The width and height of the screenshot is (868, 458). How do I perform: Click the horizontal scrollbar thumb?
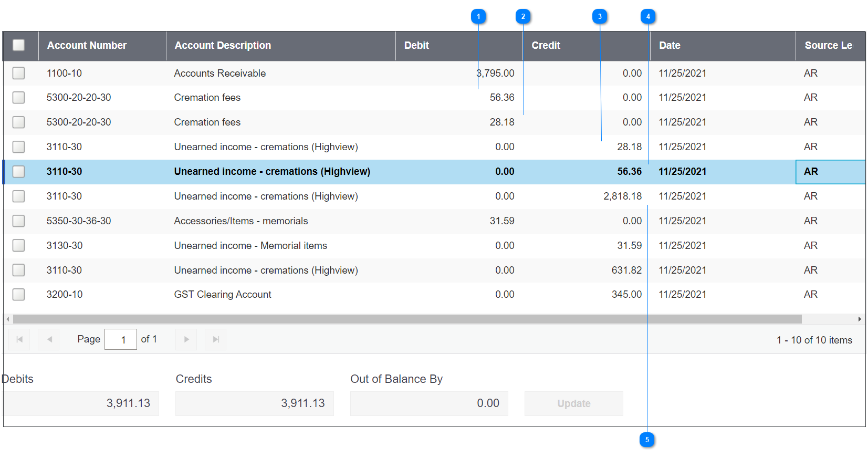coord(407,319)
